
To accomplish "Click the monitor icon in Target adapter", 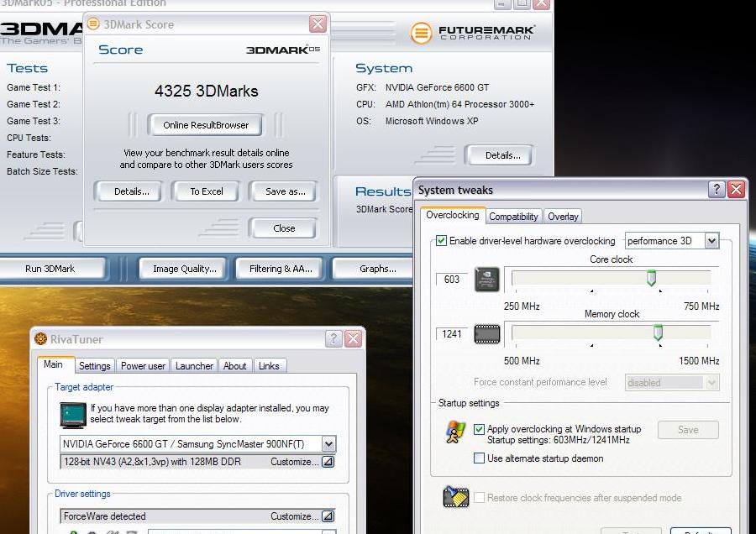I will pyautogui.click(x=73, y=415).
